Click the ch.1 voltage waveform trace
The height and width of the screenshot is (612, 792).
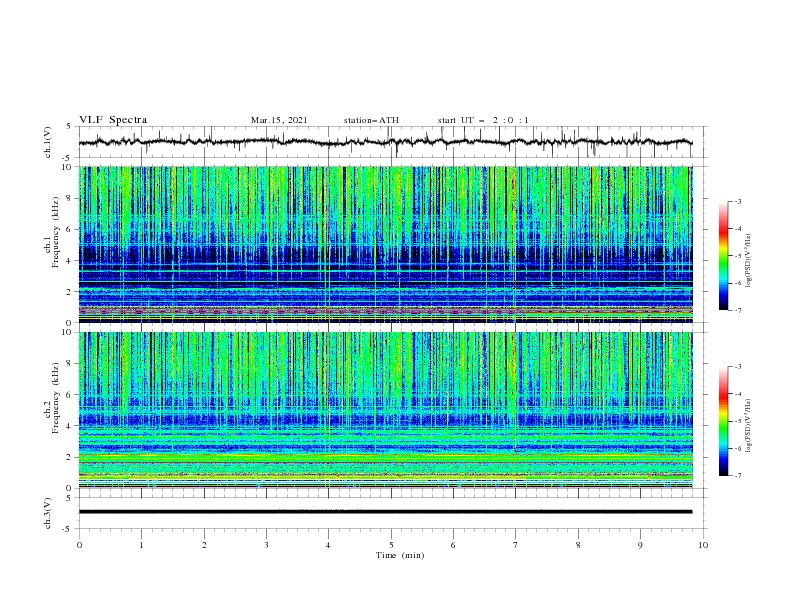tap(385, 142)
